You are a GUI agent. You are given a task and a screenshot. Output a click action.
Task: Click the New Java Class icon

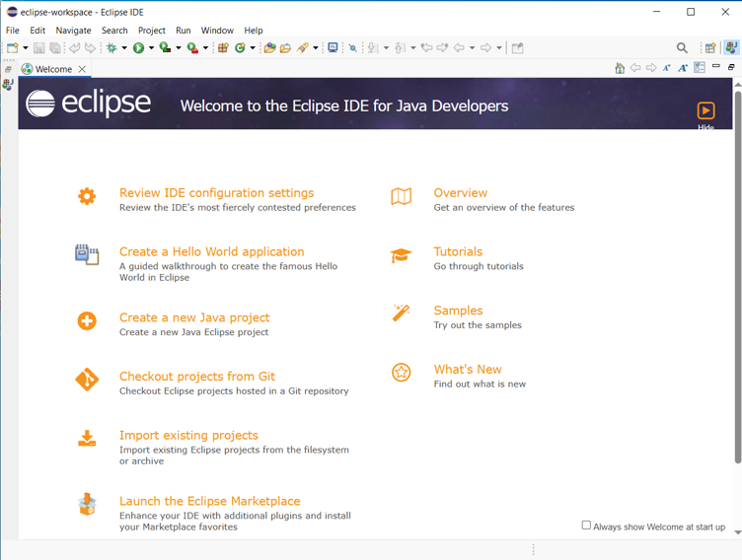point(240,47)
